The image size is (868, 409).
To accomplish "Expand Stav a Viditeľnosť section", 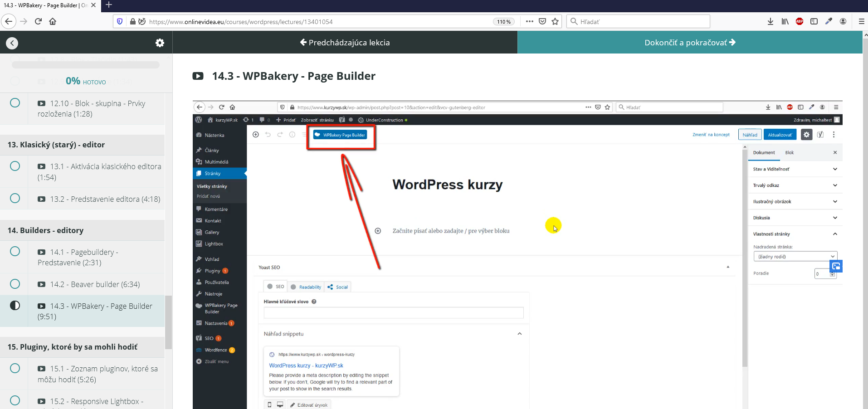I will pyautogui.click(x=795, y=169).
